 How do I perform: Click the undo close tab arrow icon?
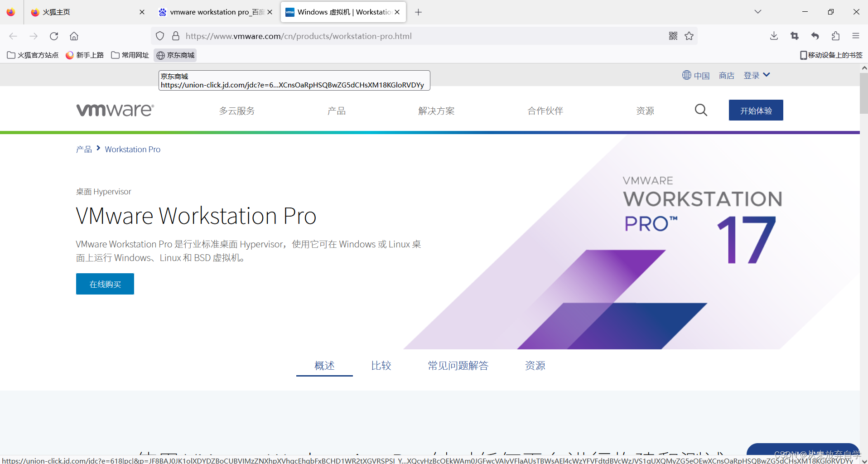815,36
